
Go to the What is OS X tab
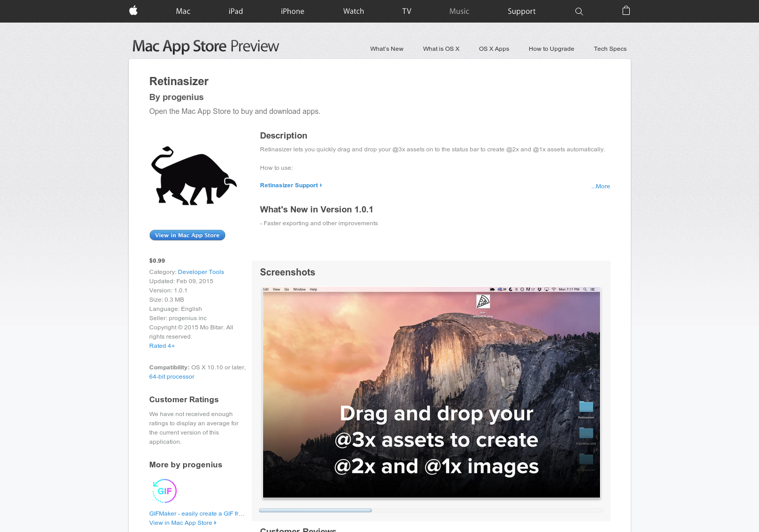[x=441, y=49]
